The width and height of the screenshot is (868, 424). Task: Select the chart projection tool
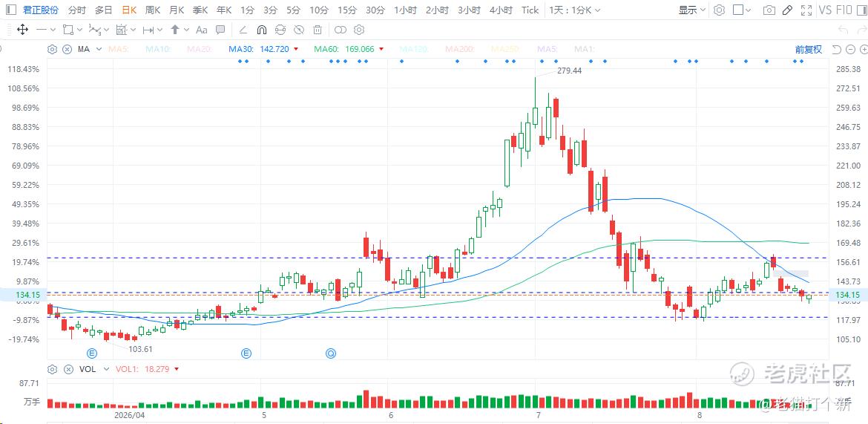122,30
